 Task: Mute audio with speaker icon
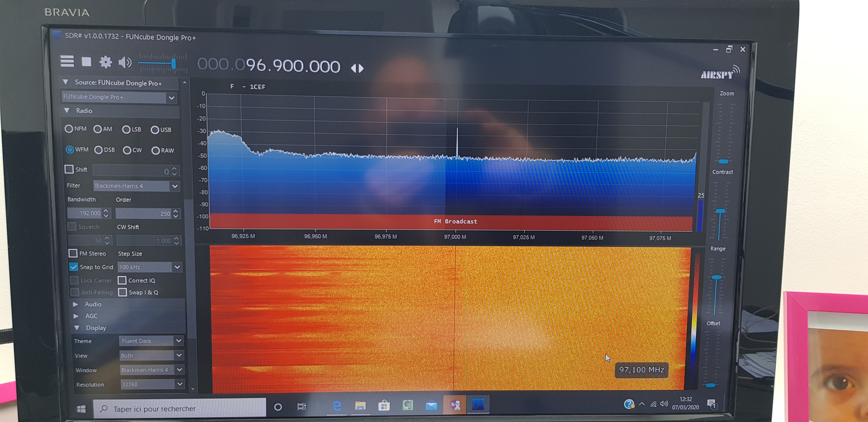tap(125, 62)
